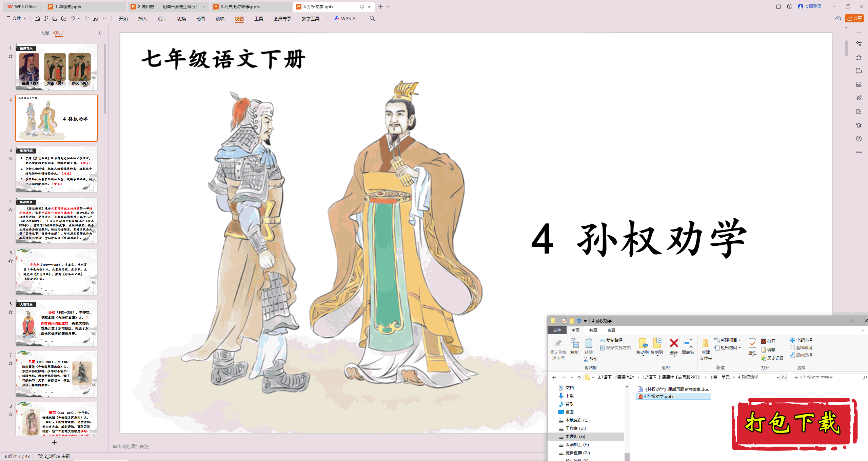Image resolution: width=868 pixels, height=461 pixels.
Task: Open the WPS search magnifier icon
Action: click(x=372, y=19)
